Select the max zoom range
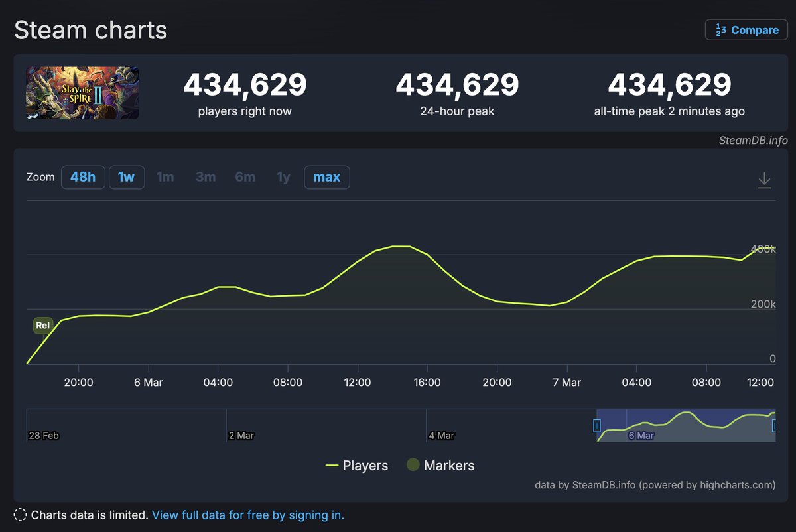This screenshot has height=532, width=796. 327,177
